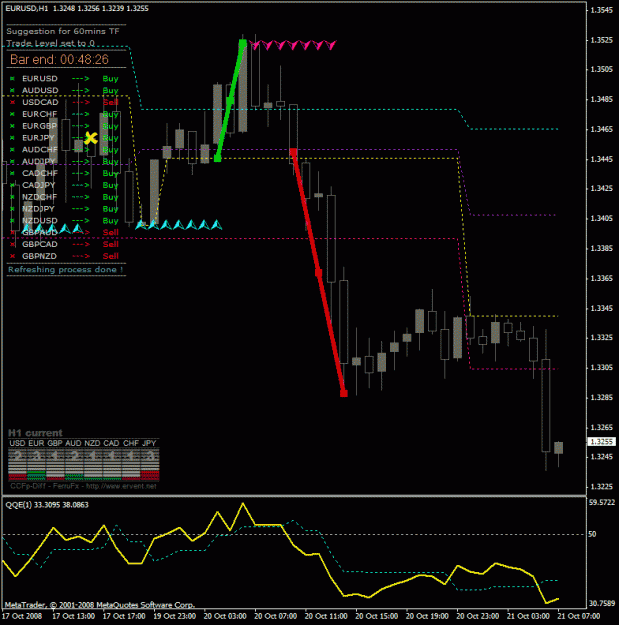Screen dimensions: 619x625
Task: Click the red arrow in the GBPNZD row
Action: coord(81,256)
